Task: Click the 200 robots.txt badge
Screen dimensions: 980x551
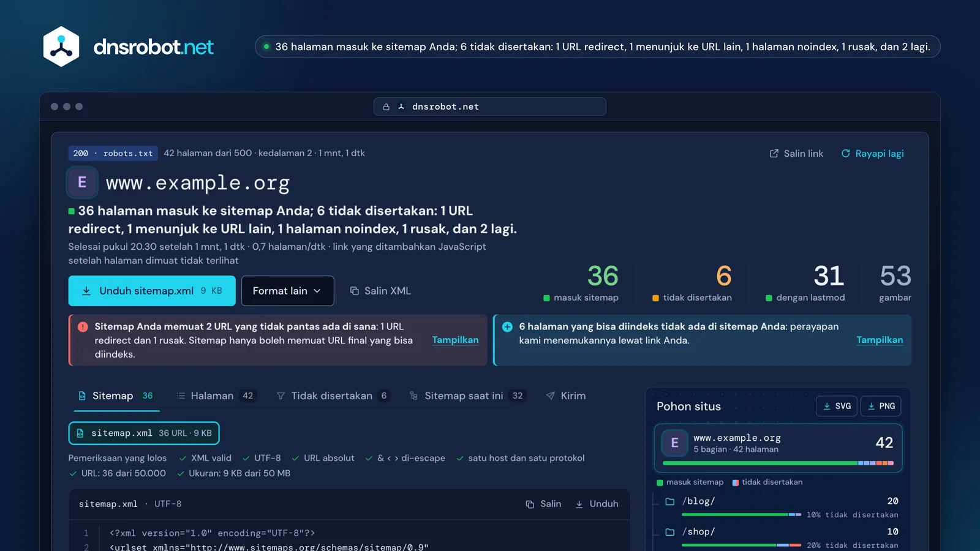Action: [113, 153]
